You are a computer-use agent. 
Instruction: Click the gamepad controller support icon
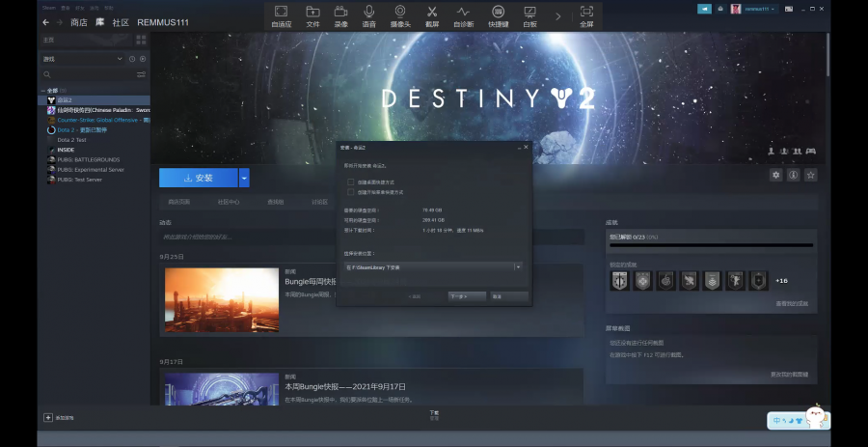[x=811, y=152]
